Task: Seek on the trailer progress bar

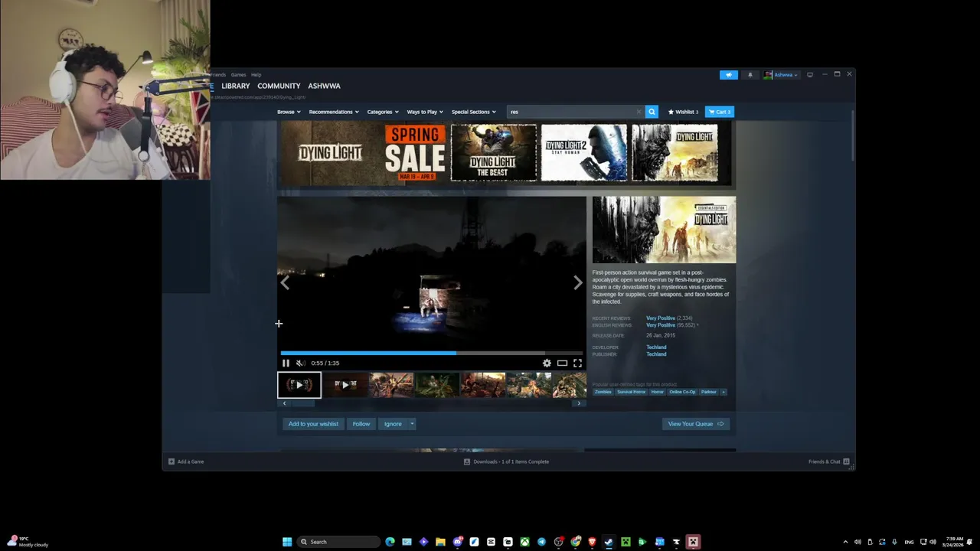Action: (431, 353)
